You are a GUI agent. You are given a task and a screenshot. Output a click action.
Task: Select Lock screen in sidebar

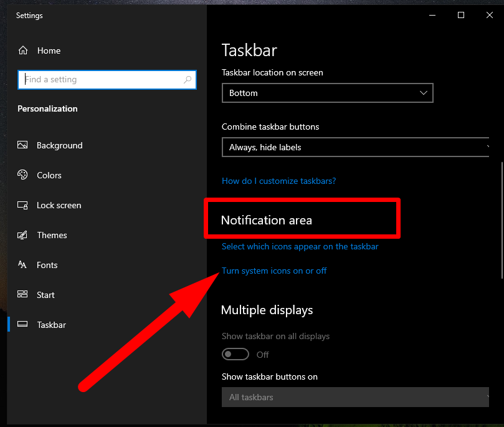[x=59, y=205]
